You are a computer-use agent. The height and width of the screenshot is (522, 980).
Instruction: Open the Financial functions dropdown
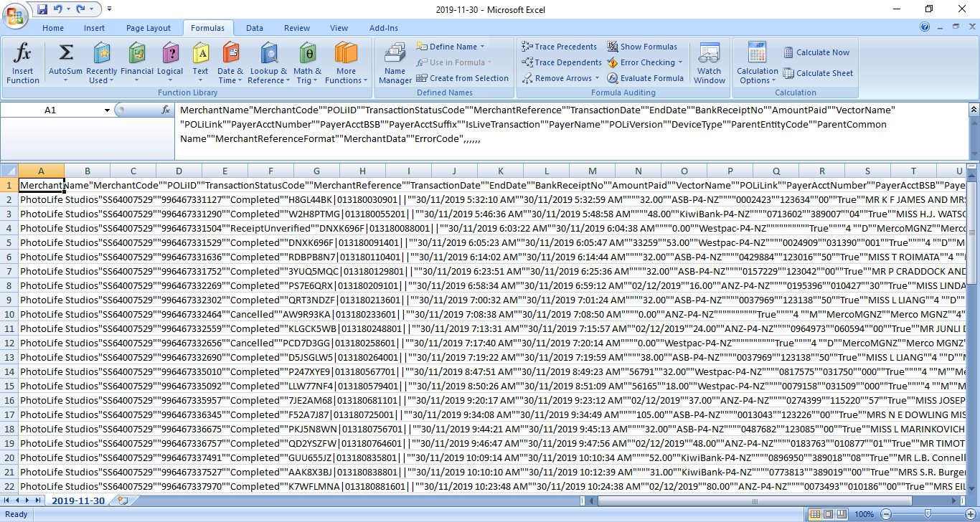click(137, 63)
